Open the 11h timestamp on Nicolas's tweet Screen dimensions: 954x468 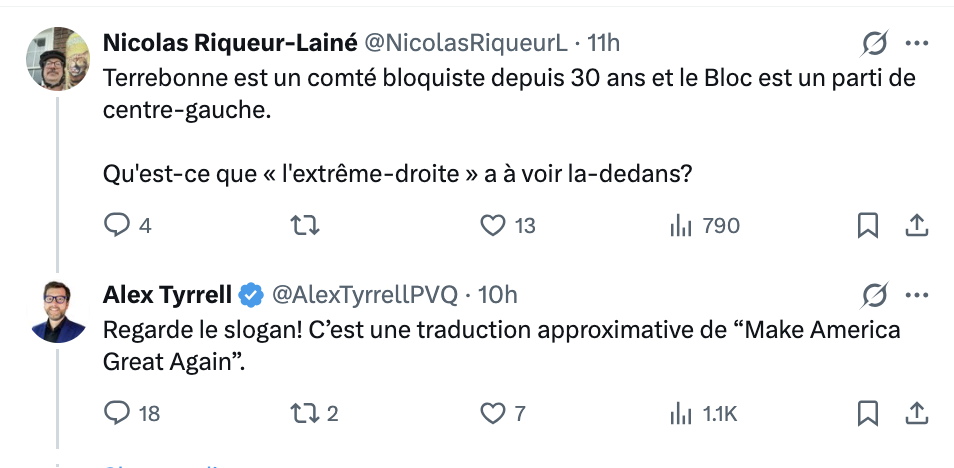tap(604, 43)
